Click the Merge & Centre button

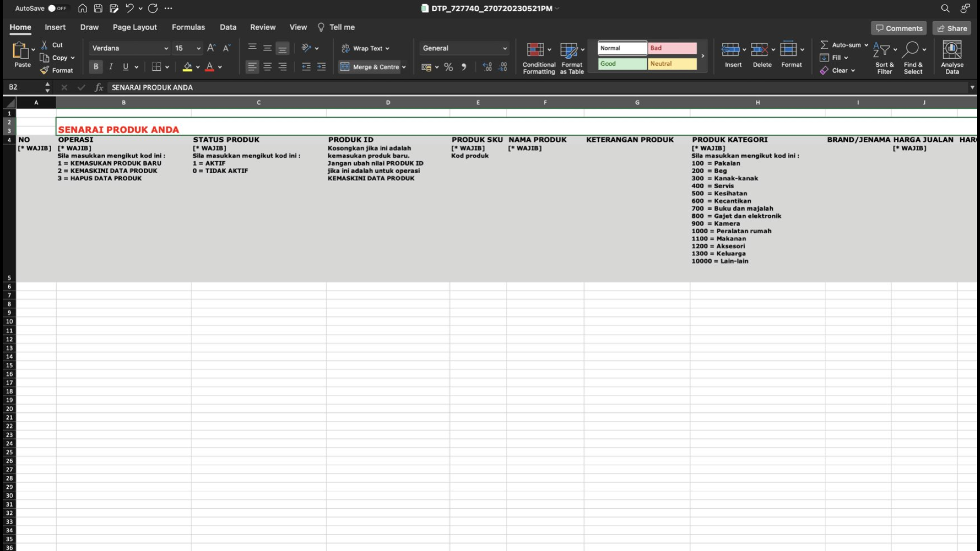[370, 67]
